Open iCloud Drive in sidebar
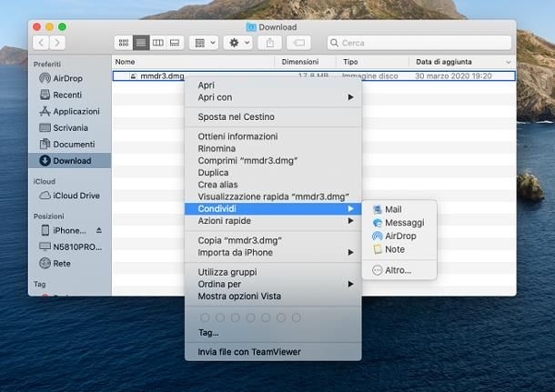The width and height of the screenshot is (555, 392). coord(76,196)
